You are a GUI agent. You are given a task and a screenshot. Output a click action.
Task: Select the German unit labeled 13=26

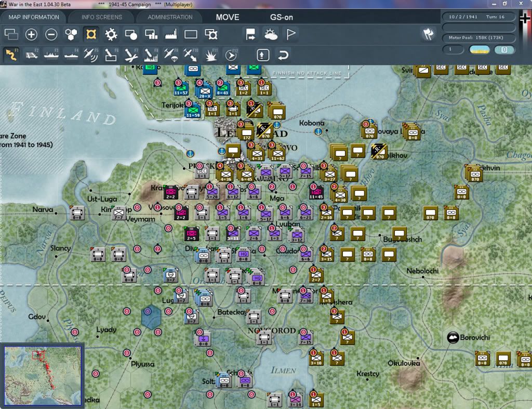265,173
